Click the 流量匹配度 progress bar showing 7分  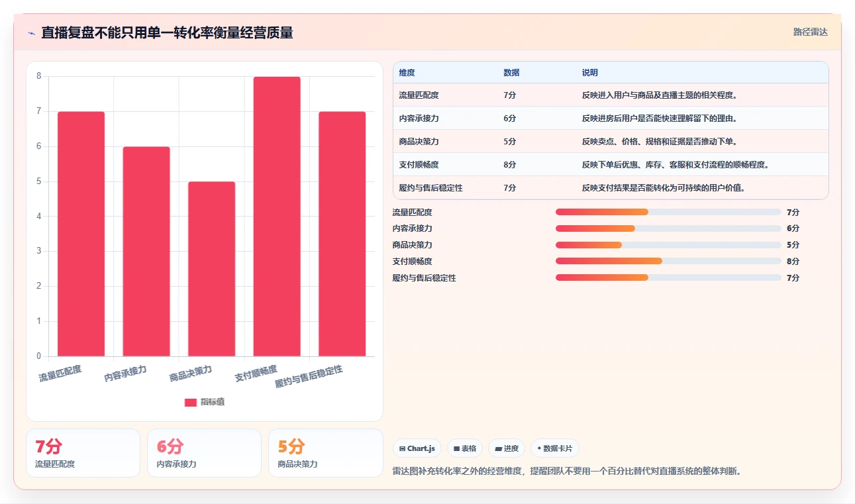tap(668, 212)
